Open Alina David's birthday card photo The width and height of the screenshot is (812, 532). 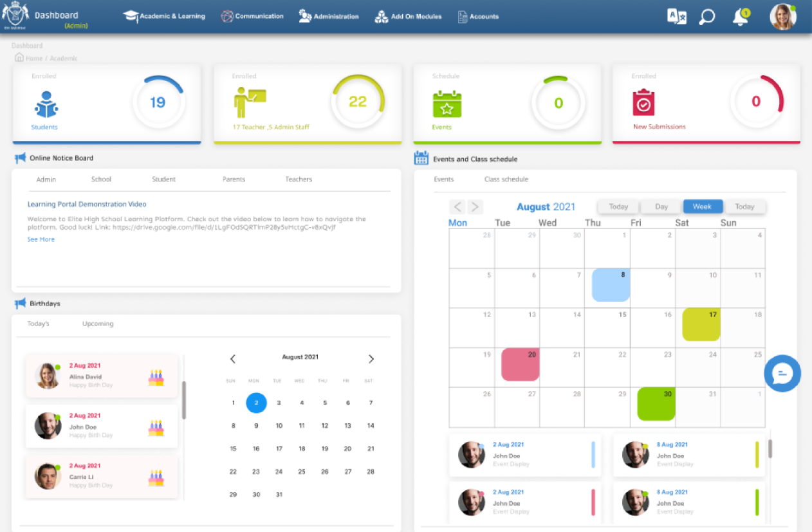coord(48,376)
